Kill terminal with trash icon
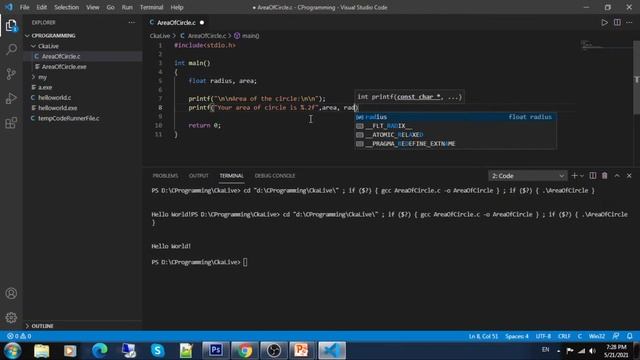This screenshot has height=360, width=640. (604, 176)
